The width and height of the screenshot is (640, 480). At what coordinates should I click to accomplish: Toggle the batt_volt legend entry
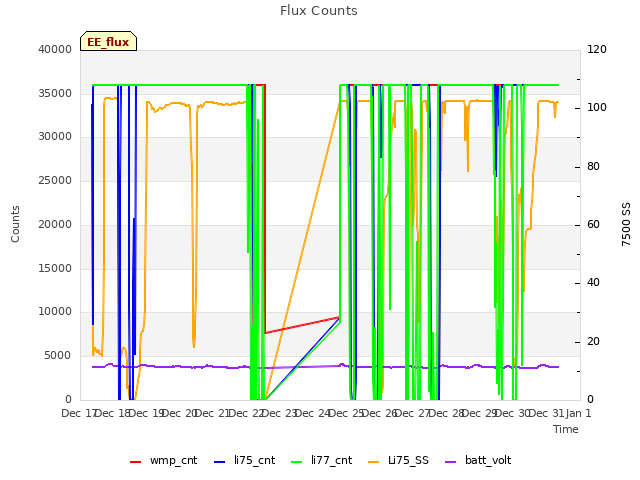tap(478, 460)
